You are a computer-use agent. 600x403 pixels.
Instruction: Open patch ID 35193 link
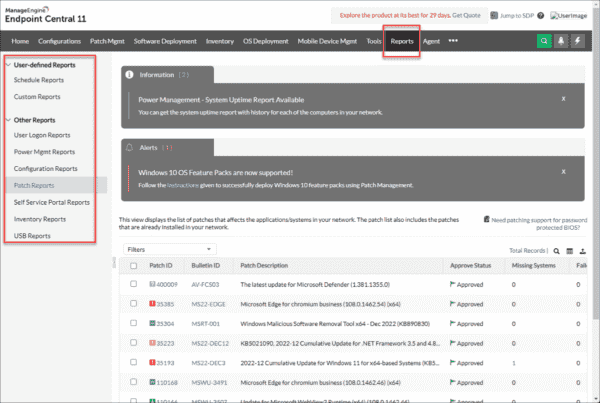(165, 363)
